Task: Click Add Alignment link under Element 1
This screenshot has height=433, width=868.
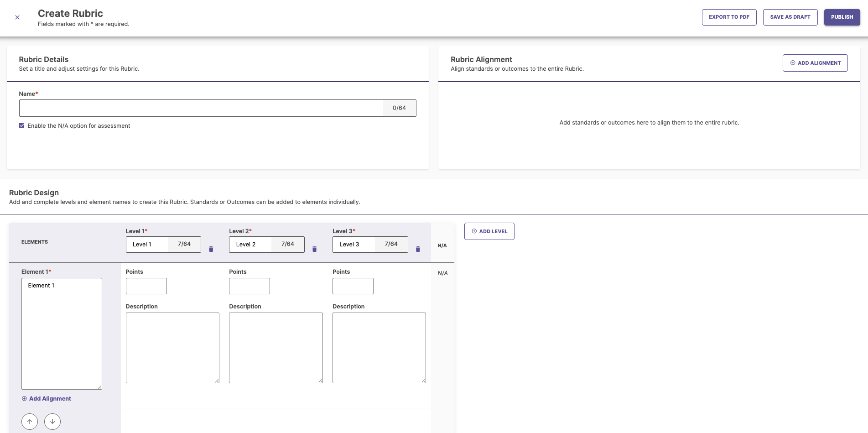Action: point(47,399)
